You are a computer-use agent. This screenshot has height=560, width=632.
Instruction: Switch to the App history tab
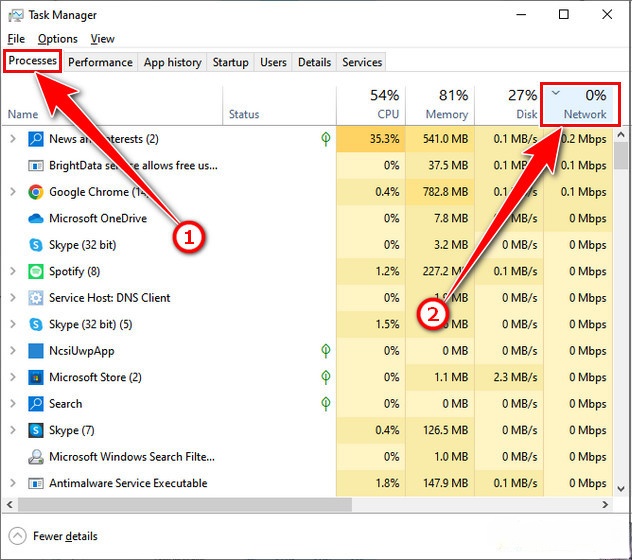[173, 62]
